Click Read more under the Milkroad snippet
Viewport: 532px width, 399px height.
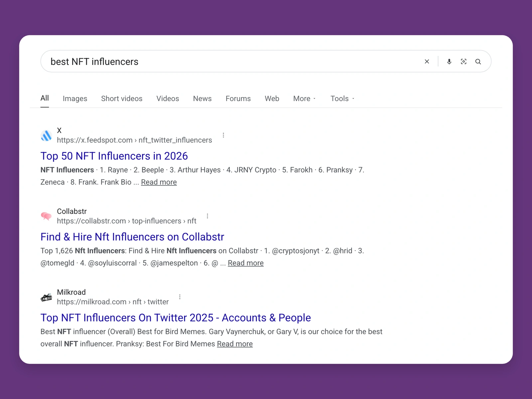[235, 344]
